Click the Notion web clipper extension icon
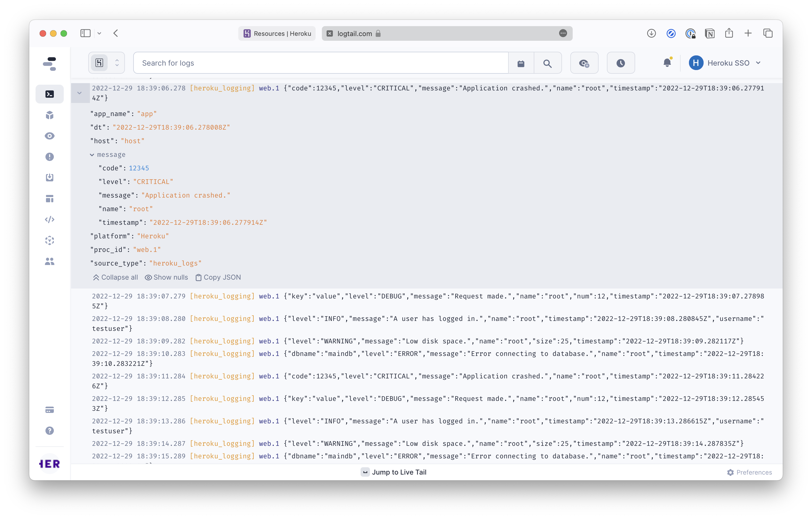 (x=710, y=33)
